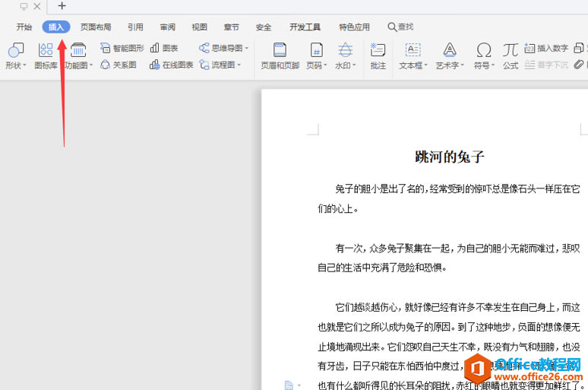Viewport: 588px width, 390px height.
Task: Click the 查找 search icon
Action: tap(391, 27)
